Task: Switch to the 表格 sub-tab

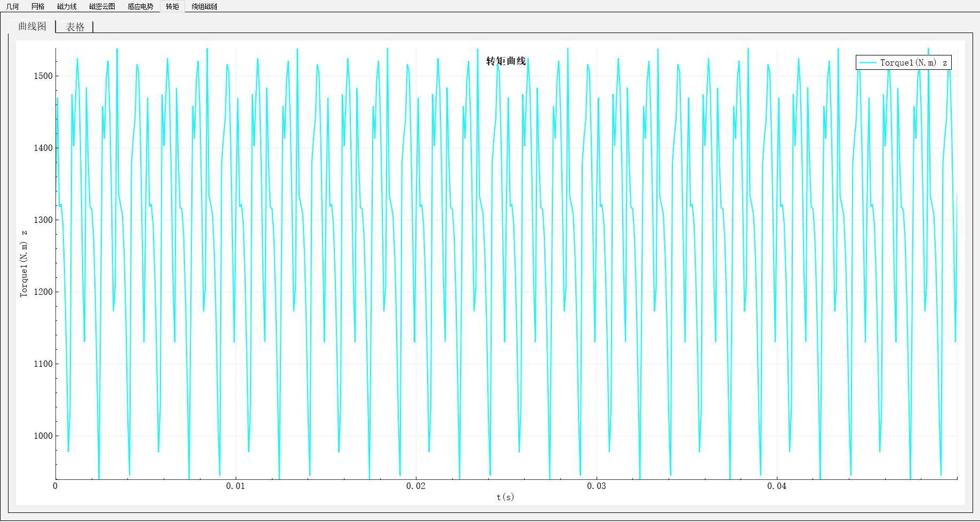Action: (75, 27)
